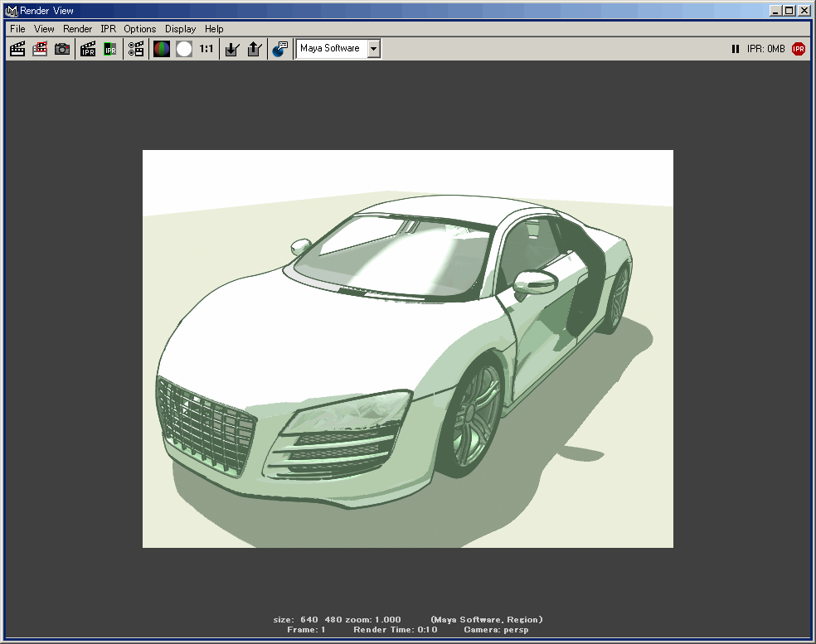Toggle the RGB channels display
The width and height of the screenshot is (816, 644).
[x=161, y=49]
